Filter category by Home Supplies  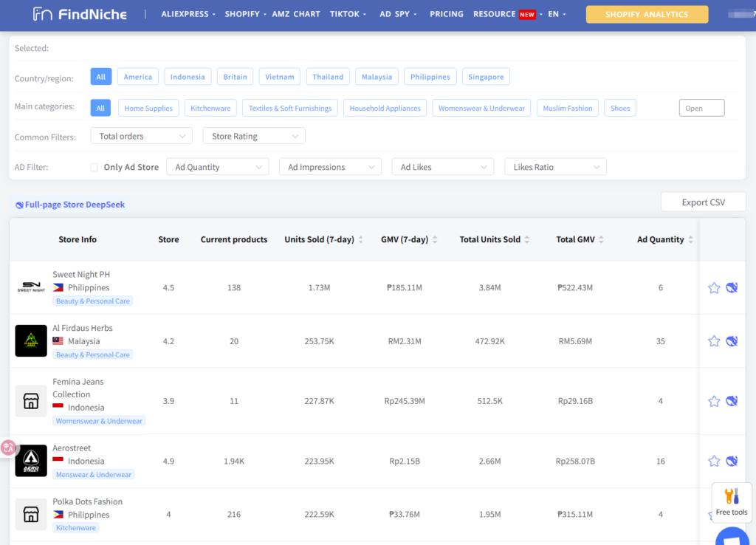(x=148, y=108)
